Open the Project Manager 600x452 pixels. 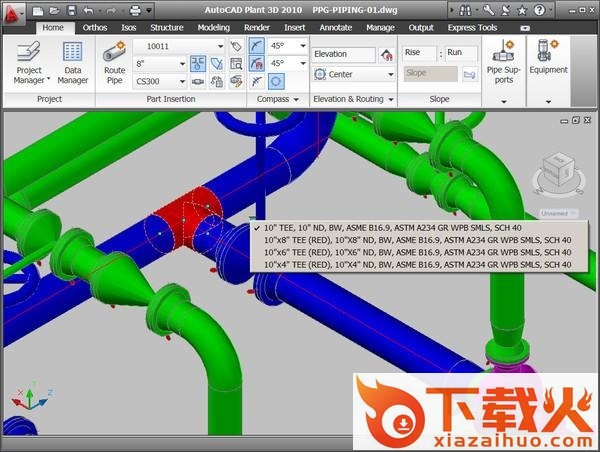click(x=29, y=63)
